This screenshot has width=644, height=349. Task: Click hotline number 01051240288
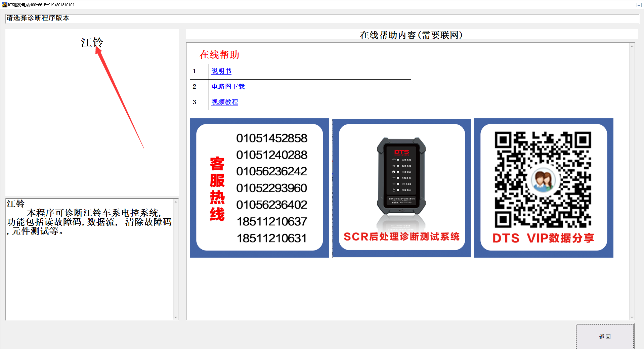pyautogui.click(x=271, y=155)
